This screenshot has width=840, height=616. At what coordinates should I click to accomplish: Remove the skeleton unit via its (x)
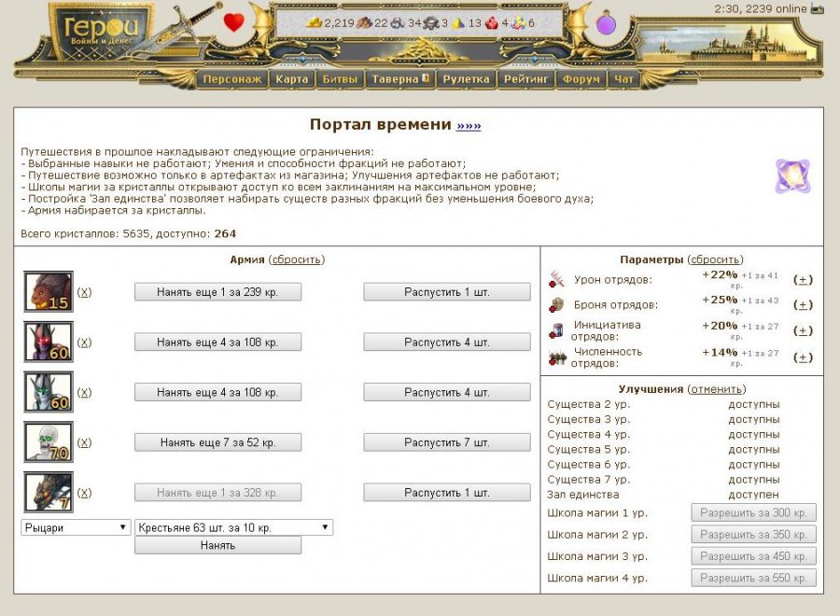tap(84, 442)
